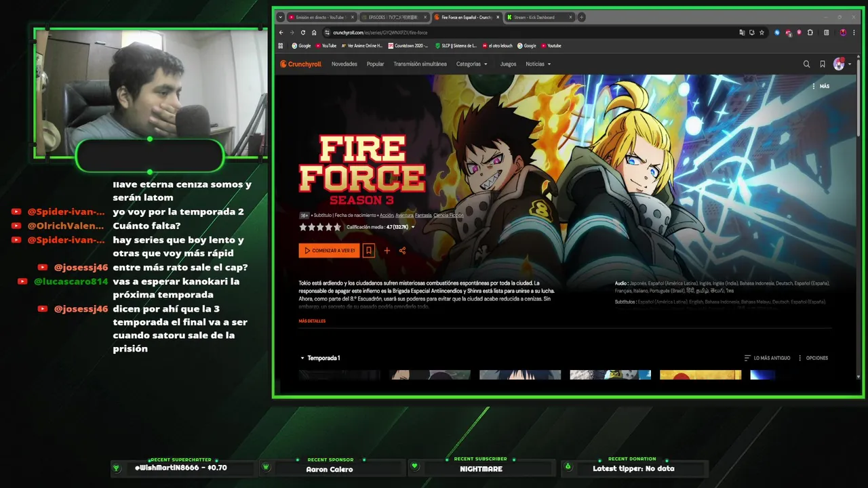Change sorting via LO MÁS ANTIGUO
The image size is (868, 488).
click(767, 358)
